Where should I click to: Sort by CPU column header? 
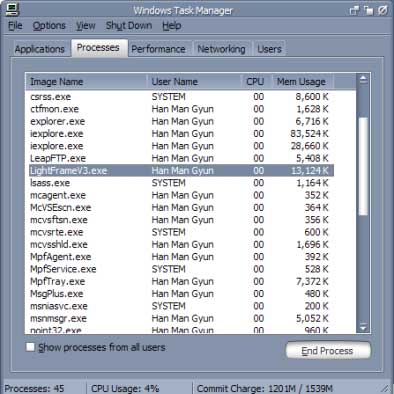click(x=255, y=82)
